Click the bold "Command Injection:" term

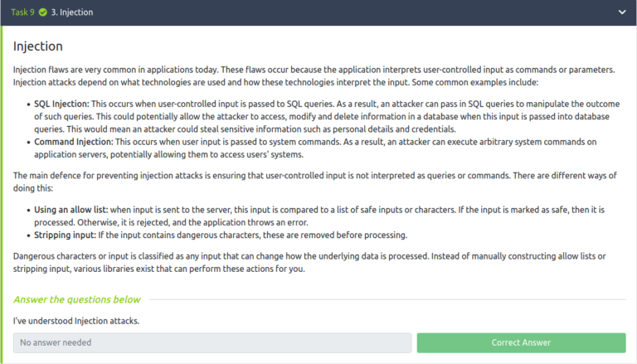pyautogui.click(x=74, y=142)
